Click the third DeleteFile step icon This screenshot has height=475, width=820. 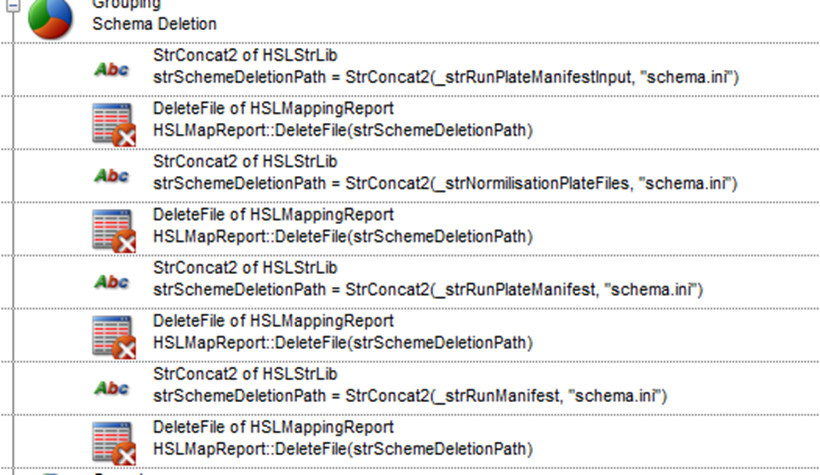pos(113,335)
